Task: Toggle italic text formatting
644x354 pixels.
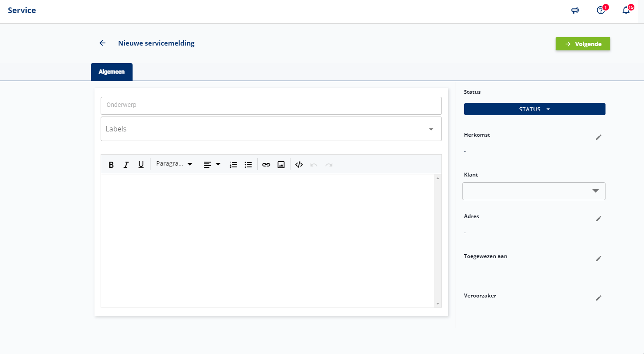Action: [126, 165]
